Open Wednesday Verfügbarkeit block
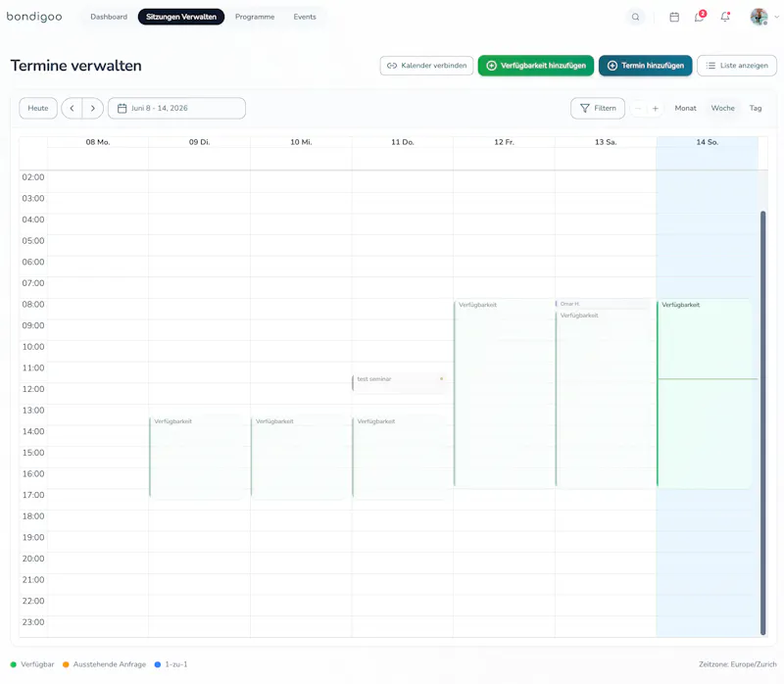Screen dimensions: 784x684 [x=299, y=457]
